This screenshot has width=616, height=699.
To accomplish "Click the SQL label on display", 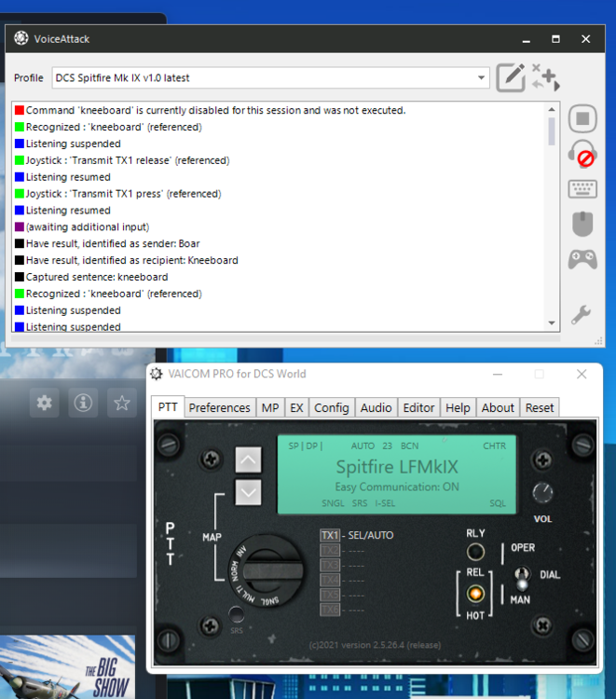I will [x=498, y=503].
